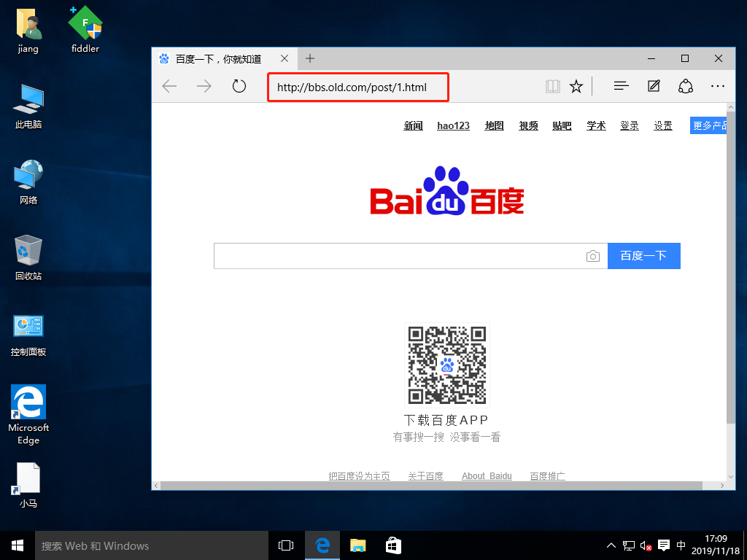Make a web note pen icon
The image size is (747, 560).
[x=654, y=86]
